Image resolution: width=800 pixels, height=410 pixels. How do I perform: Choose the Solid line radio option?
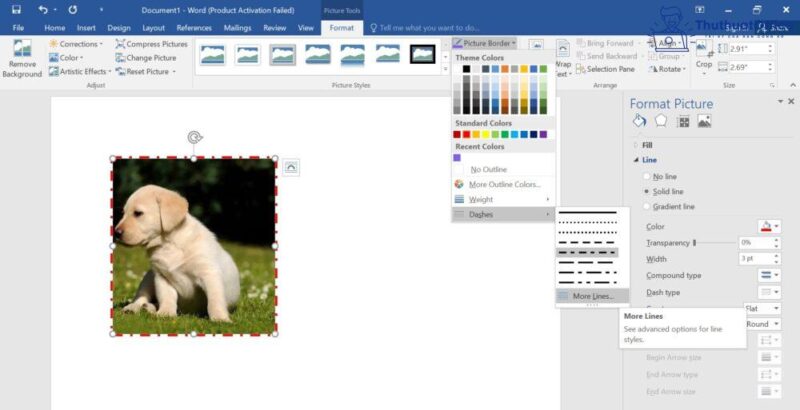click(646, 191)
